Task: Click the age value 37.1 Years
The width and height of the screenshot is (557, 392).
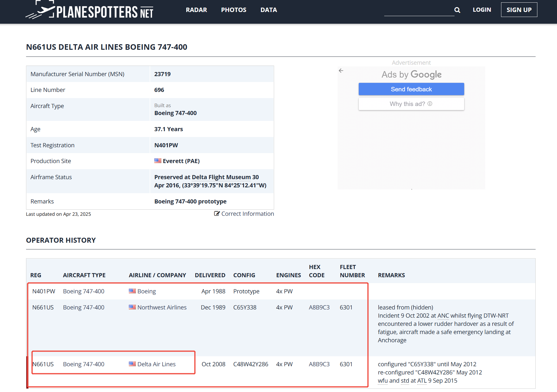Action: click(x=168, y=129)
